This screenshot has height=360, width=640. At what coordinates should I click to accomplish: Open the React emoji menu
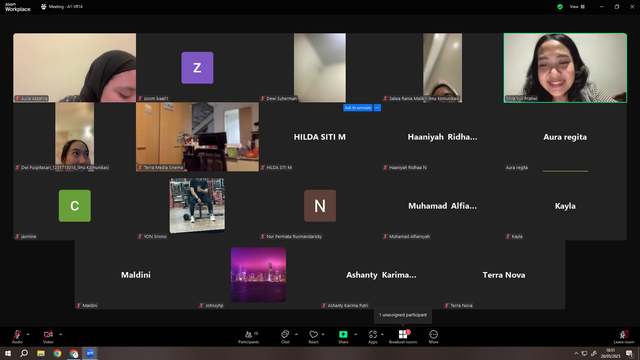point(313,337)
